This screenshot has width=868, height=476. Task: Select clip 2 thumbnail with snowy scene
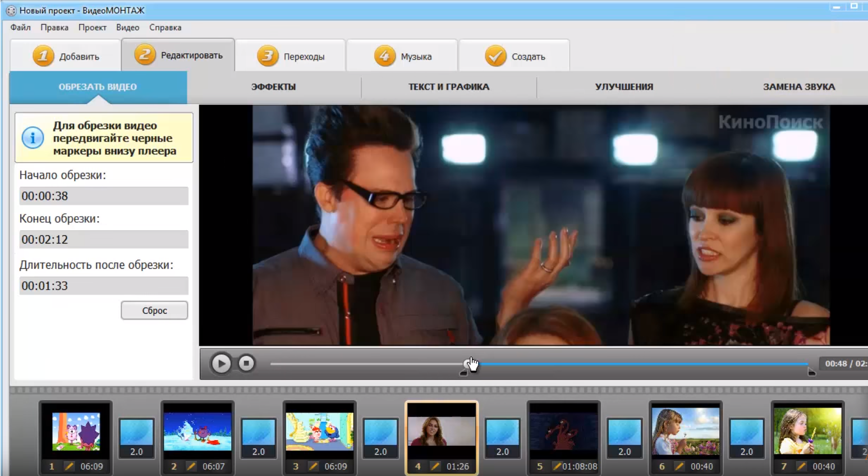coord(198,432)
